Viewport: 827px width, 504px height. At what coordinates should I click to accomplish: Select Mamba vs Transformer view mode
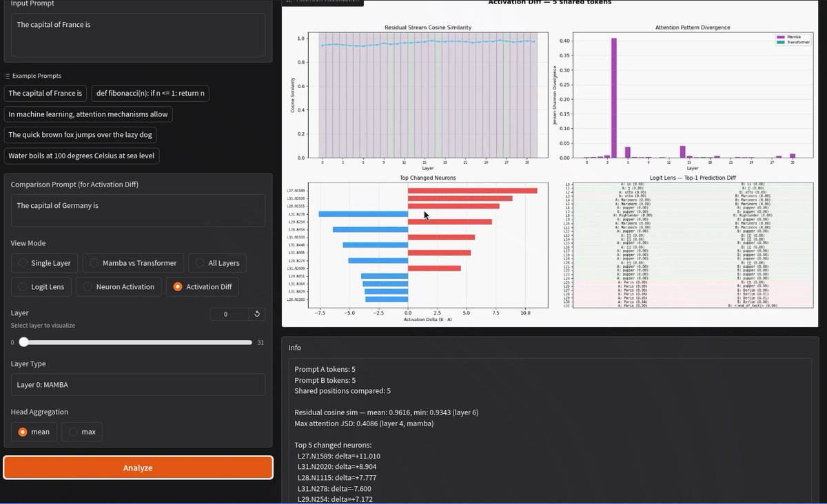[x=133, y=263]
